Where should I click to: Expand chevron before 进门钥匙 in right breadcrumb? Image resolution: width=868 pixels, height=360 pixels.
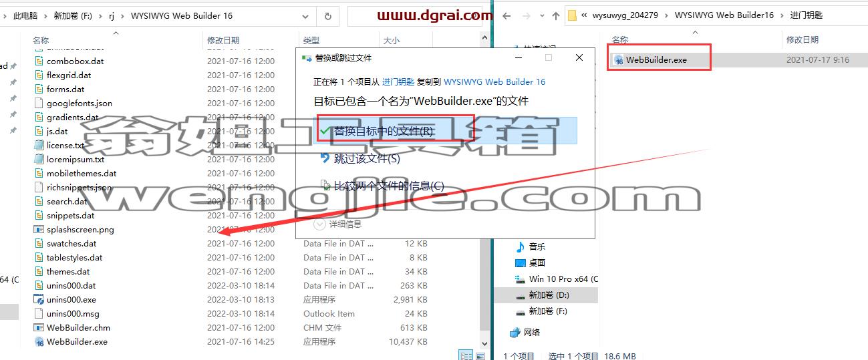[782, 15]
